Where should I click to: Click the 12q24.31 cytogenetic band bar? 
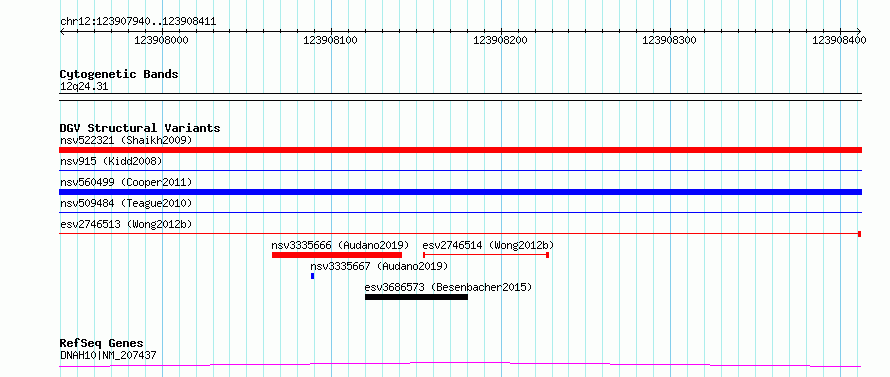(x=460, y=97)
